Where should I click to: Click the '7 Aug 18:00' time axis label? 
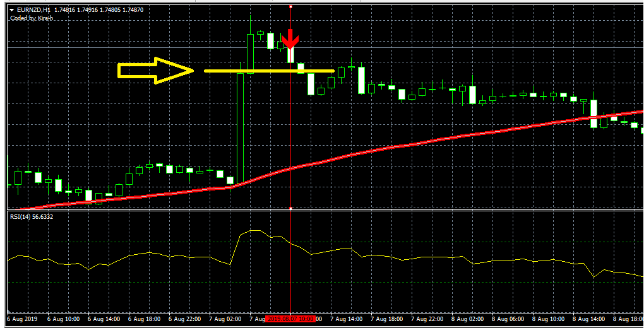point(387,319)
